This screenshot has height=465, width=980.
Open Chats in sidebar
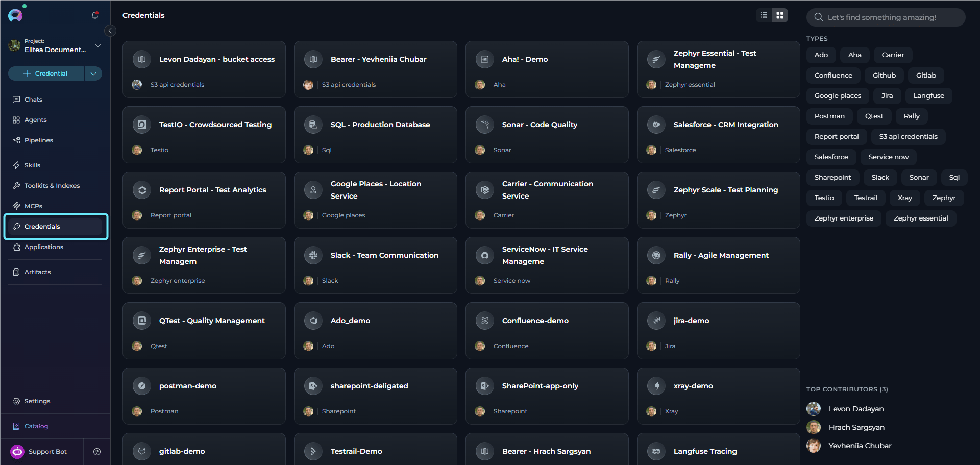(x=55, y=100)
